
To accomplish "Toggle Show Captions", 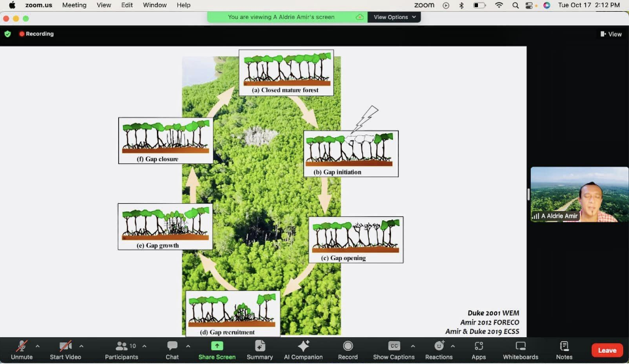I will [x=394, y=350].
